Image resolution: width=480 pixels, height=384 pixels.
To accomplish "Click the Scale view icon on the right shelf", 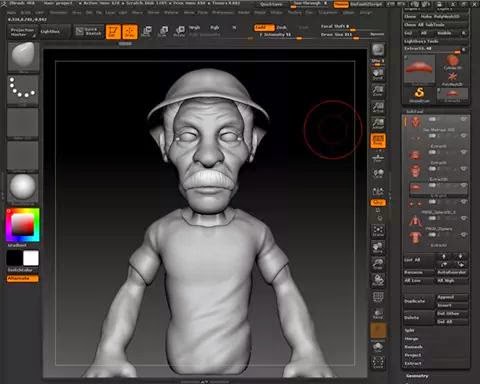I will pyautogui.click(x=378, y=264).
